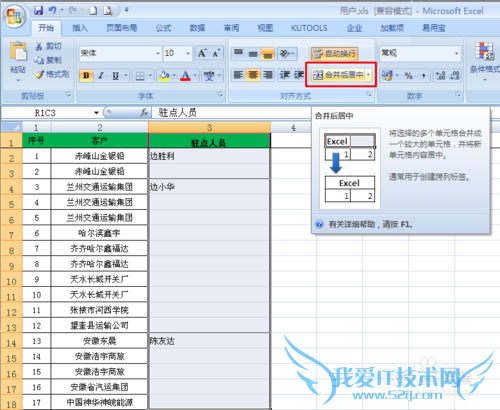Open underline style dropdown arrow

126,76
